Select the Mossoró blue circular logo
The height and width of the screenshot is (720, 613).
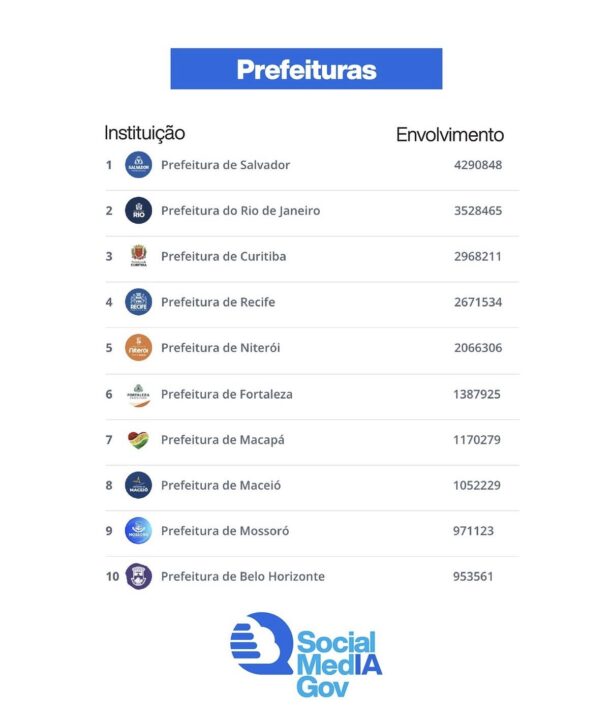pos(138,530)
